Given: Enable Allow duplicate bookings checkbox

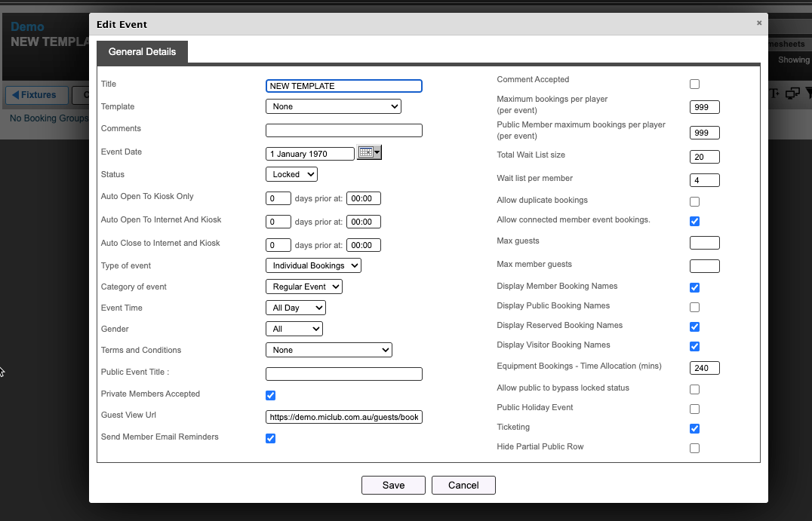Looking at the screenshot, I should (x=694, y=202).
